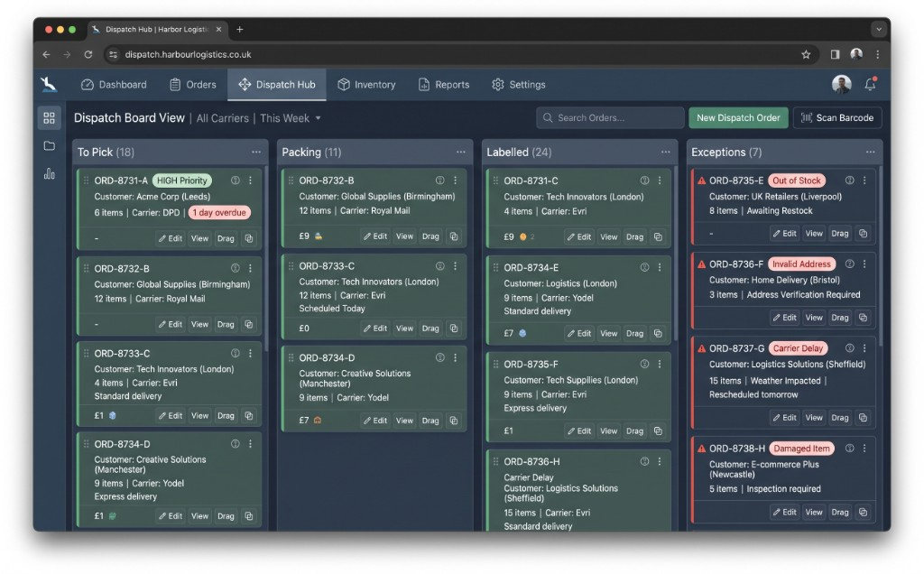Click info icon on ORD-8736-H card

pos(644,461)
